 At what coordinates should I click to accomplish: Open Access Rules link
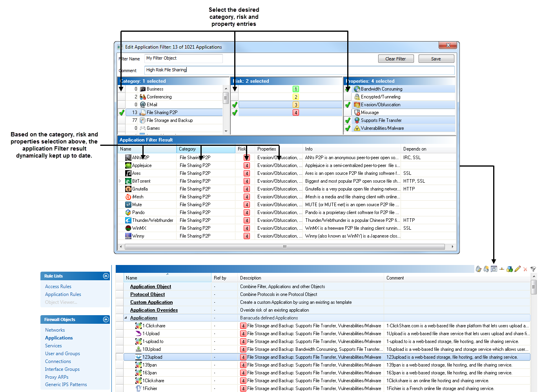tap(58, 287)
